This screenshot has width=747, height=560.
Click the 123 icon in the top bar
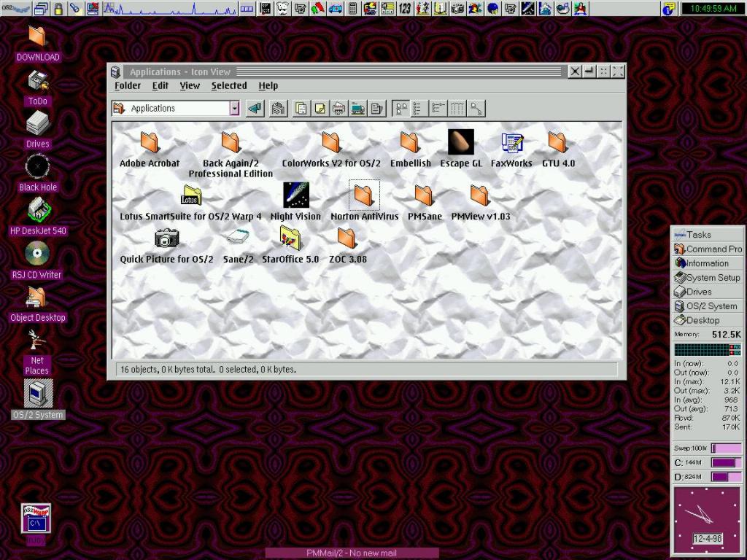(x=404, y=8)
